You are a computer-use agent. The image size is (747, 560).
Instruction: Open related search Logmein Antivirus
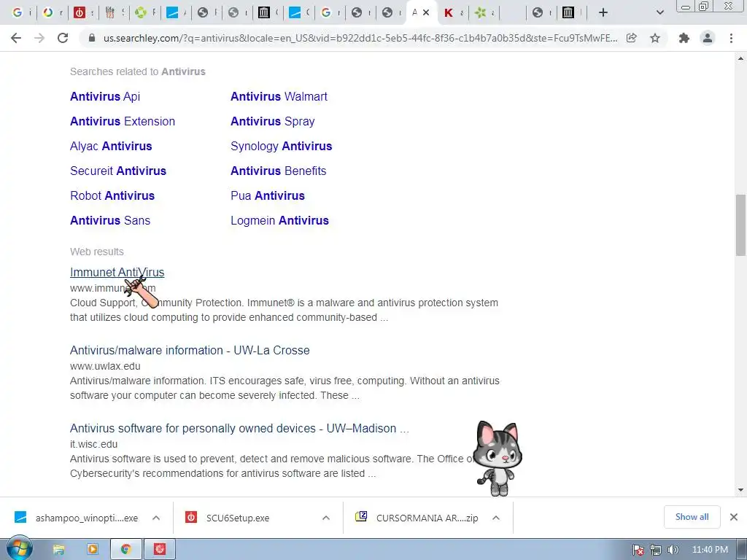(279, 220)
